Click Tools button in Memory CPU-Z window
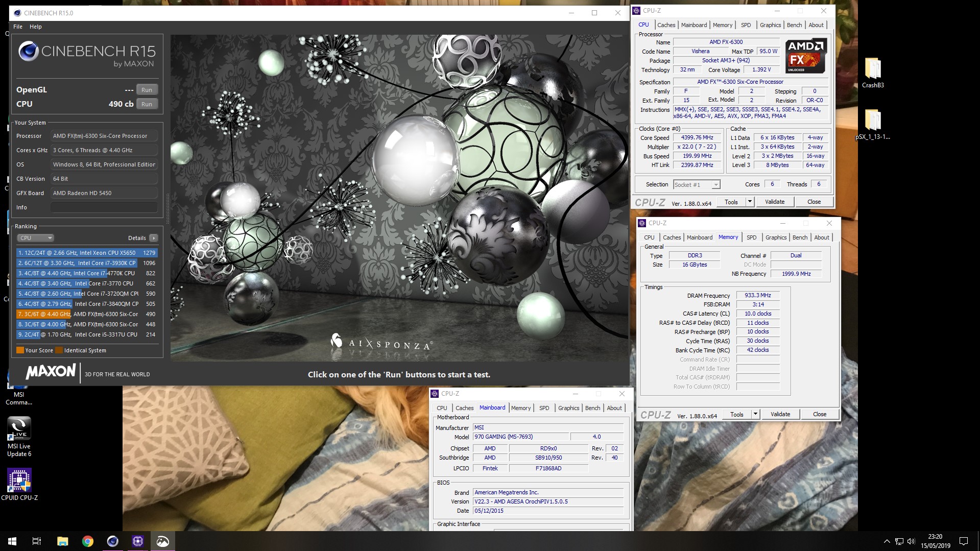Viewport: 980px width, 551px height. [737, 415]
